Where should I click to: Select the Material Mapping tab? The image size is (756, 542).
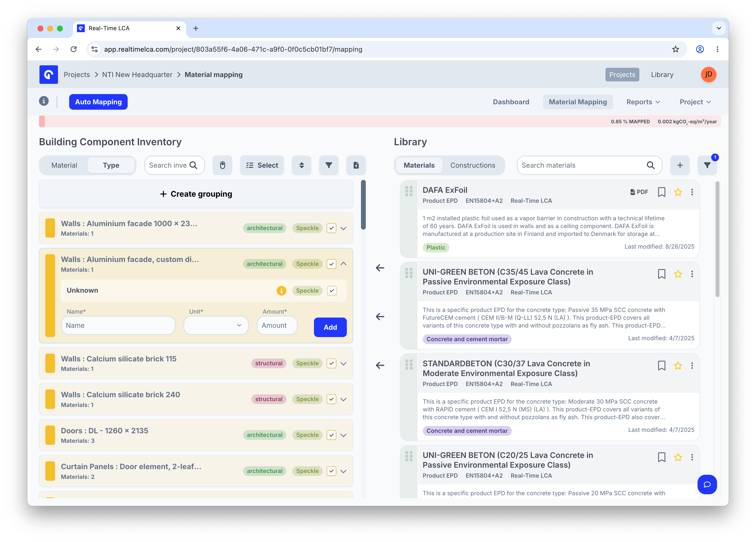tap(578, 102)
